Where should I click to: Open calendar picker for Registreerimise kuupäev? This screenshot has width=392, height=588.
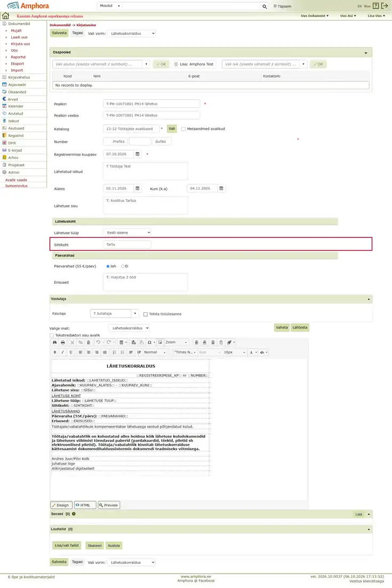(x=137, y=154)
